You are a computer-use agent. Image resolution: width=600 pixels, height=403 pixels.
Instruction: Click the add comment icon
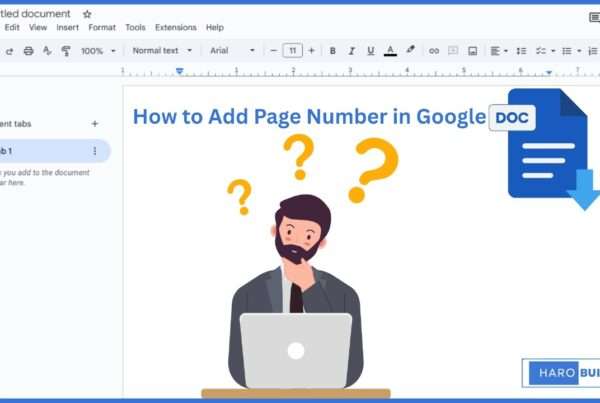tap(453, 51)
